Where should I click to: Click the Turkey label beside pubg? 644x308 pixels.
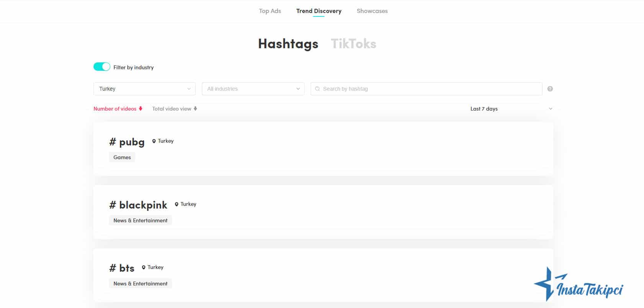click(166, 141)
